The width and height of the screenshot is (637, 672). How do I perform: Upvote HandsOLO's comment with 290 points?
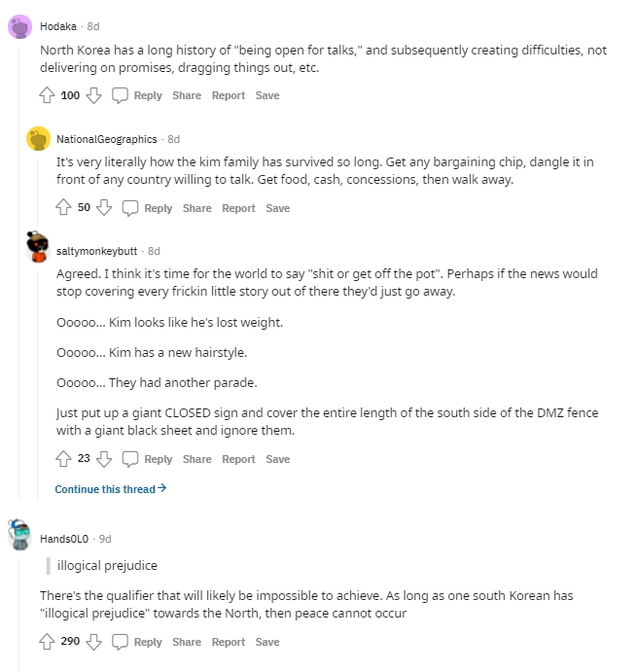coord(47,642)
